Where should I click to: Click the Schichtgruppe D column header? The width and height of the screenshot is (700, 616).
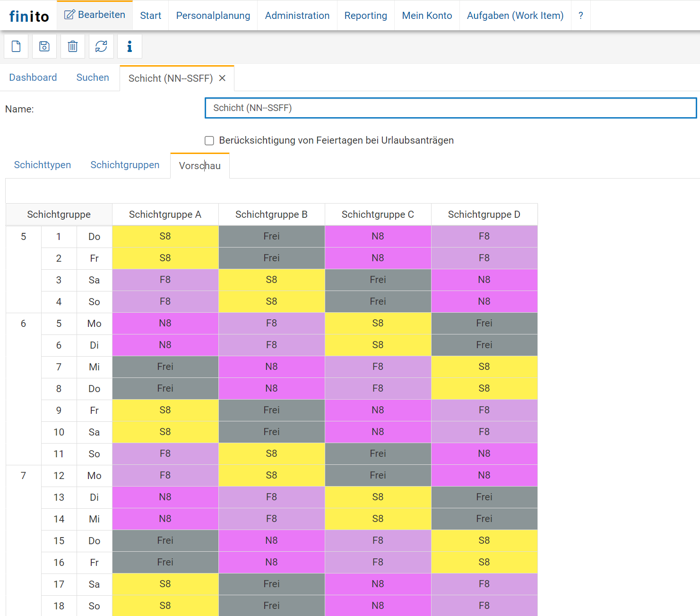(x=484, y=214)
